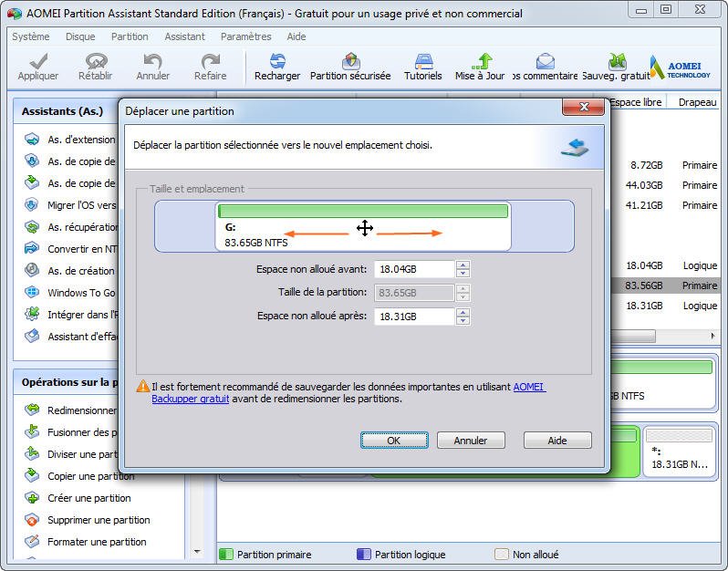The height and width of the screenshot is (571, 728).
Task: Open the Partition sécurisée tool
Action: (x=350, y=67)
